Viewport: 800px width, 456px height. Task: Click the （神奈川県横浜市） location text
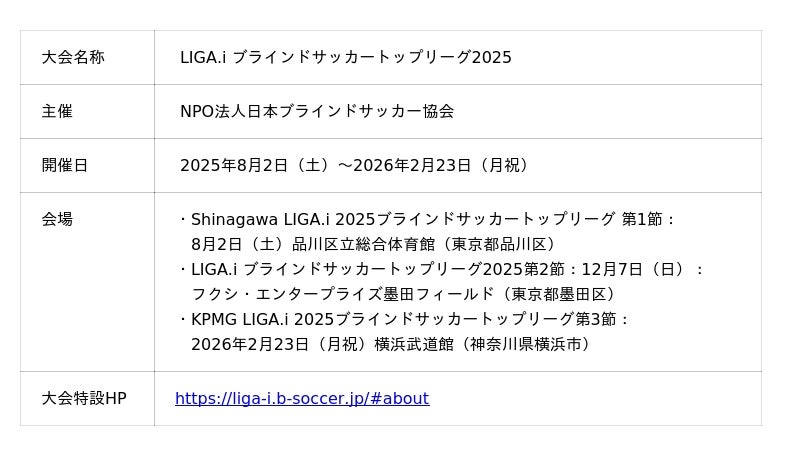(527, 345)
